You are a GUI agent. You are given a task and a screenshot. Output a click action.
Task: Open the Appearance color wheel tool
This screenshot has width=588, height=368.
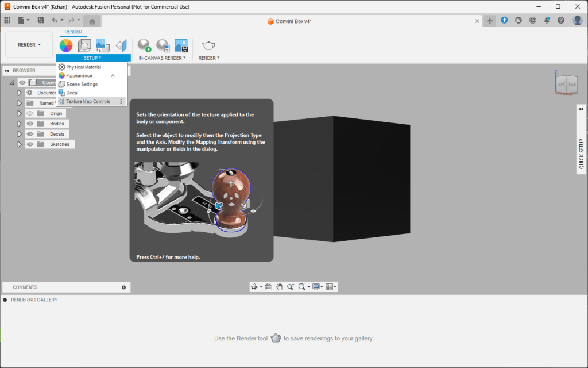tap(66, 45)
